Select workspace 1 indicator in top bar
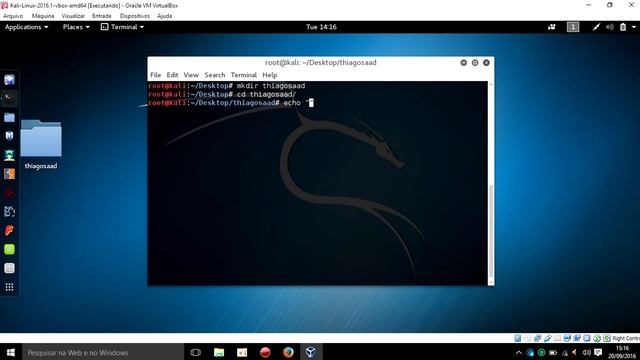 coord(573,27)
